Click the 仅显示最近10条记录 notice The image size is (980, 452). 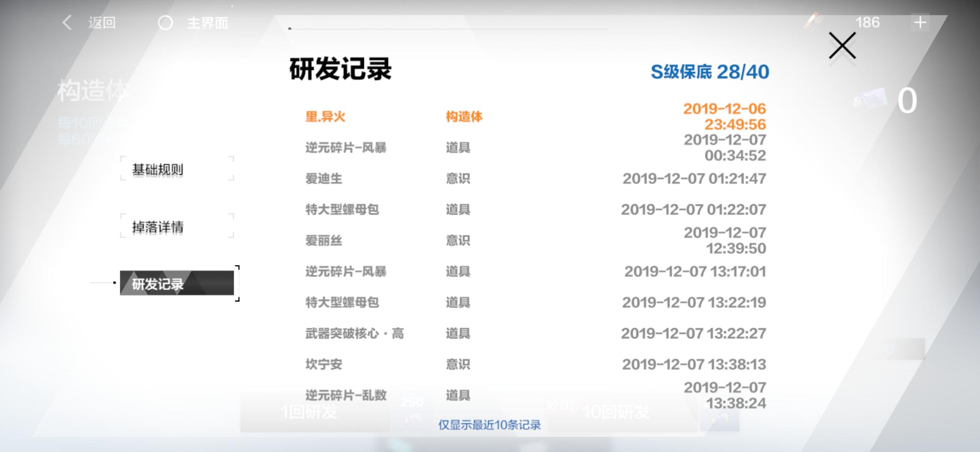click(x=490, y=425)
